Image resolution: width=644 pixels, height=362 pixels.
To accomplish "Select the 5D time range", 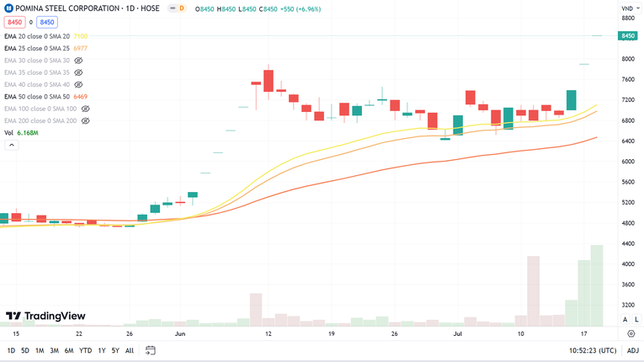I will pos(25,350).
